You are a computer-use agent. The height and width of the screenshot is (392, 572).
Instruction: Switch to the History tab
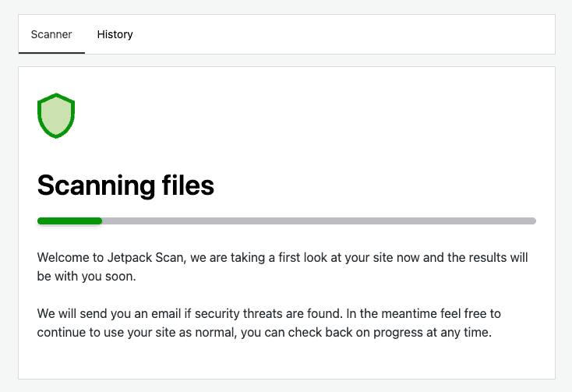pos(115,34)
